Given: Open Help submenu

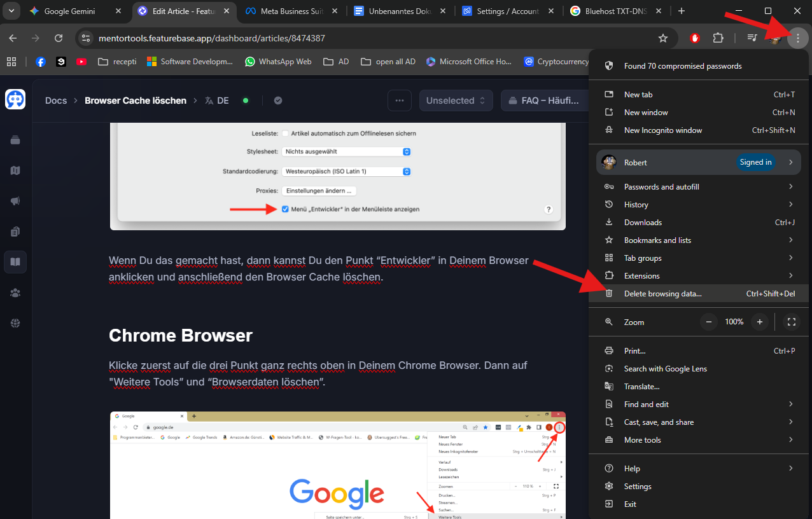Looking at the screenshot, I should pos(699,468).
